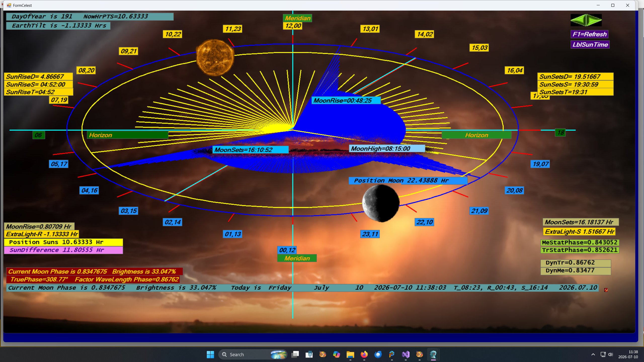This screenshot has width=644, height=362.
Task: Click the SunDifference 11.80555 Hr label
Action: 63,250
